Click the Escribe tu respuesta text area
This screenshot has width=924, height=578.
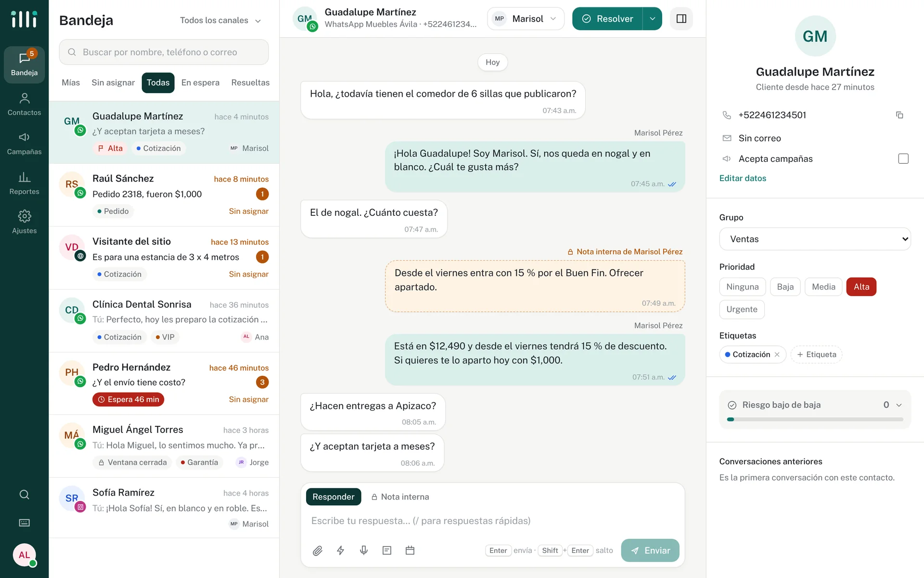tap(492, 521)
